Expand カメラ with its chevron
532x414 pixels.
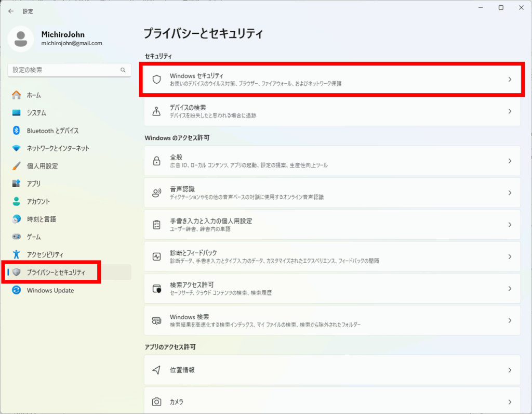click(510, 402)
